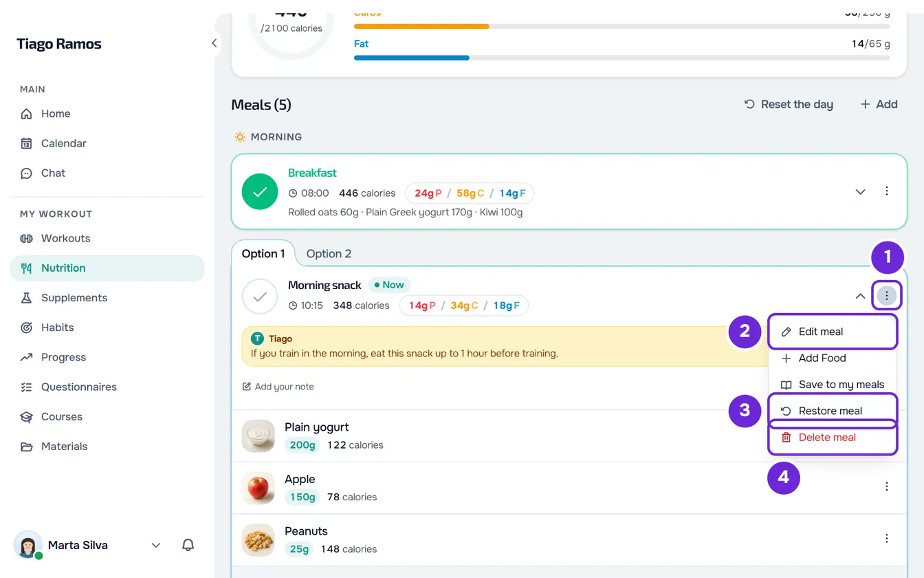The image size is (924, 578).
Task: Open Calendar in the sidebar
Action: point(107,143)
